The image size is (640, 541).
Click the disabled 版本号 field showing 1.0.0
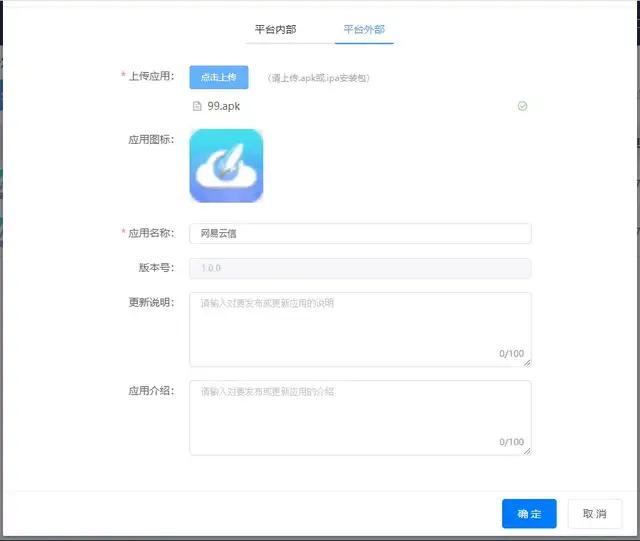click(360, 268)
